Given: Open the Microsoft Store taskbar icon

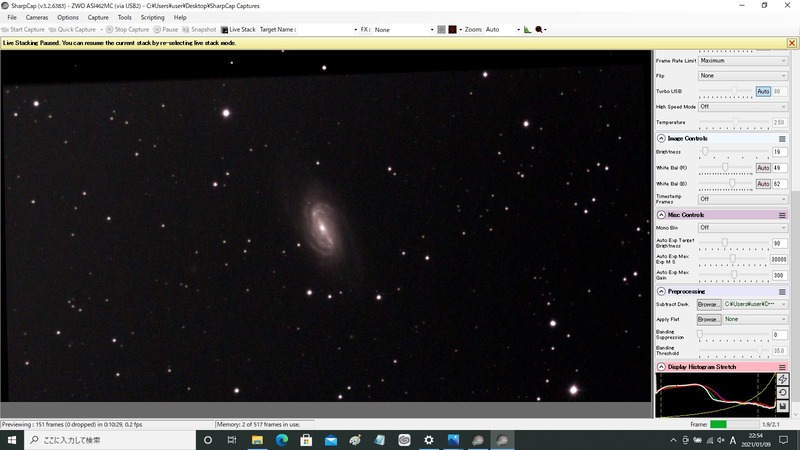Looking at the screenshot, I should pyautogui.click(x=306, y=440).
